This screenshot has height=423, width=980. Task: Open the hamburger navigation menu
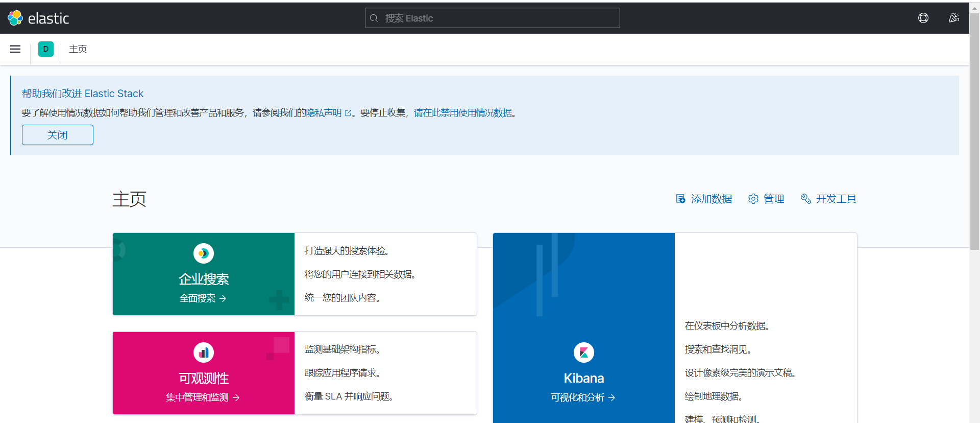coord(15,49)
